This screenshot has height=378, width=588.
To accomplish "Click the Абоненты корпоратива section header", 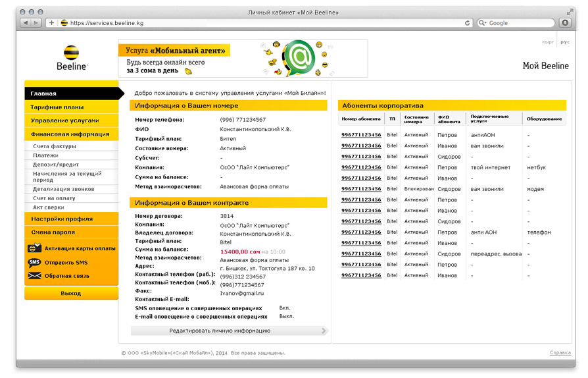I will (x=452, y=106).
